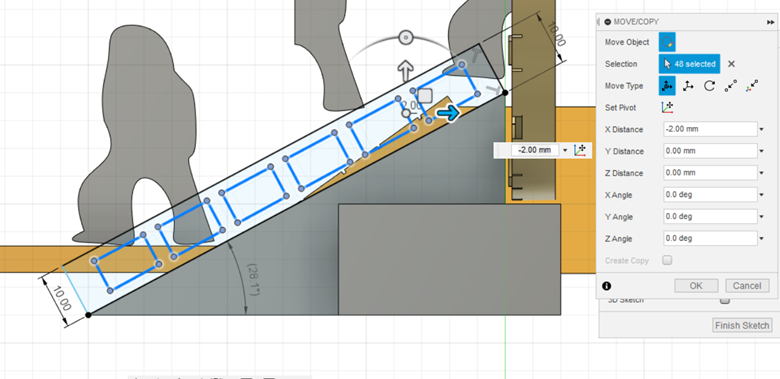
Task: Click the X Angle input field
Action: 710,195
